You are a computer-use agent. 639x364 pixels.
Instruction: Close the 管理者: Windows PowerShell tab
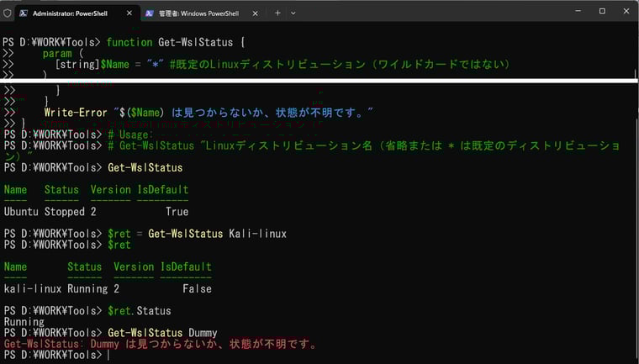tap(255, 13)
